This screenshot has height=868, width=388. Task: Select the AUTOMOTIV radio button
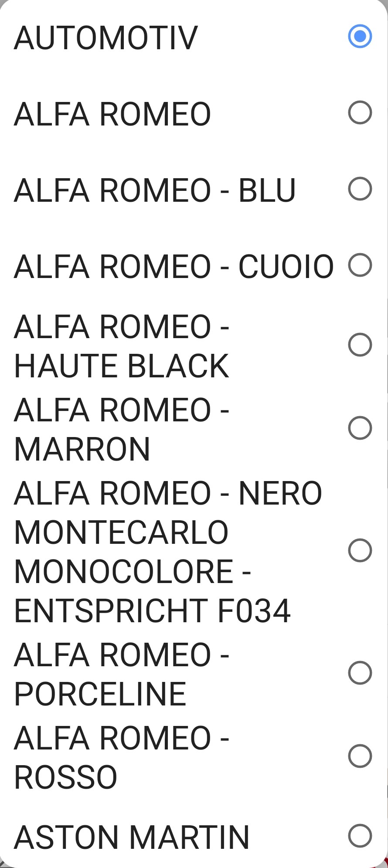coord(360,36)
